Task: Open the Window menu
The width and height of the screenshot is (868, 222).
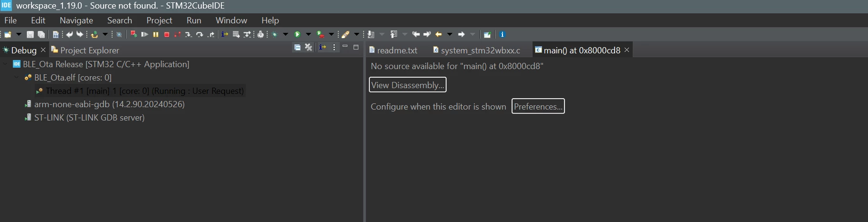Action: pyautogui.click(x=231, y=20)
